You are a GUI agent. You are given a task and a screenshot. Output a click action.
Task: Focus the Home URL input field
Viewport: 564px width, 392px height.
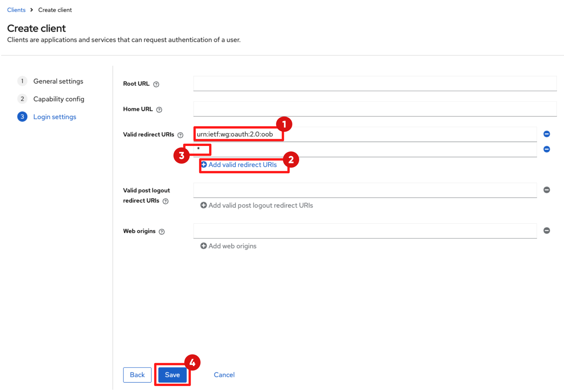click(375, 109)
